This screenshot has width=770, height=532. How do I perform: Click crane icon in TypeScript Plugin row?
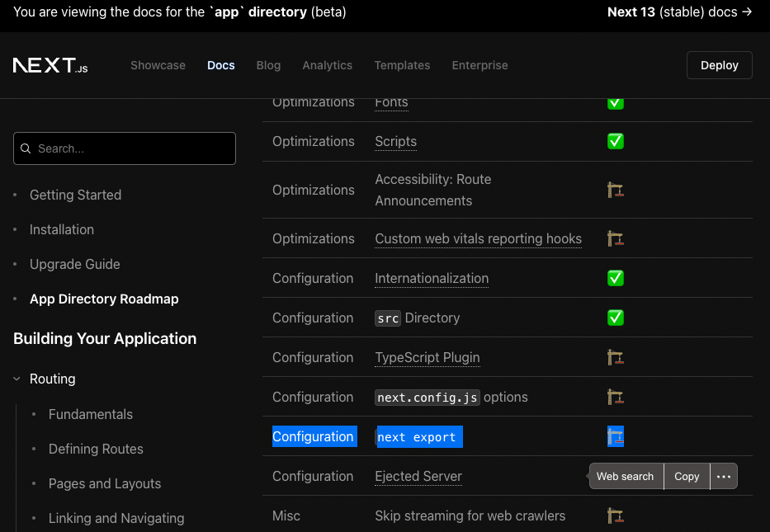616,357
